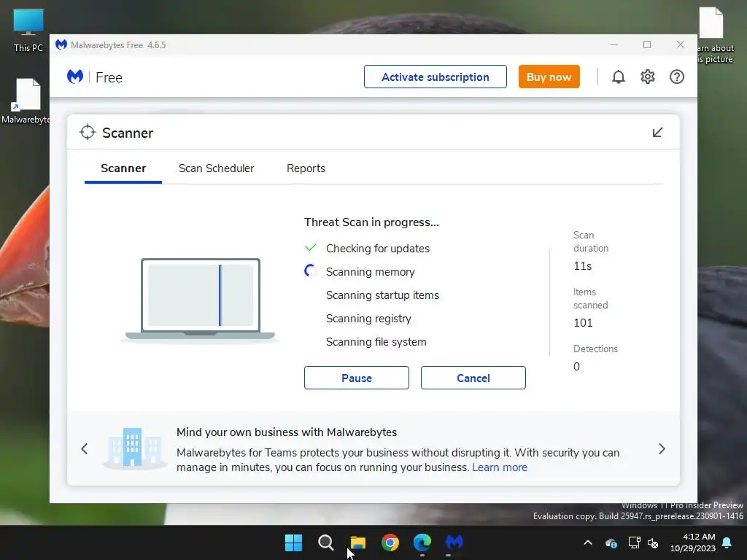Open the Reports tab
This screenshot has height=560, width=747.
pos(306,168)
